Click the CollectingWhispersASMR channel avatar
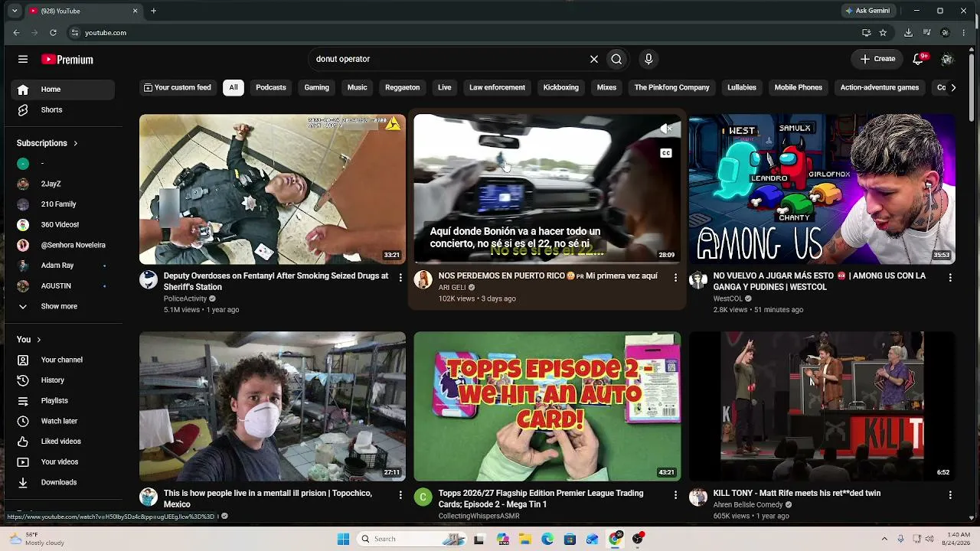 tap(423, 497)
